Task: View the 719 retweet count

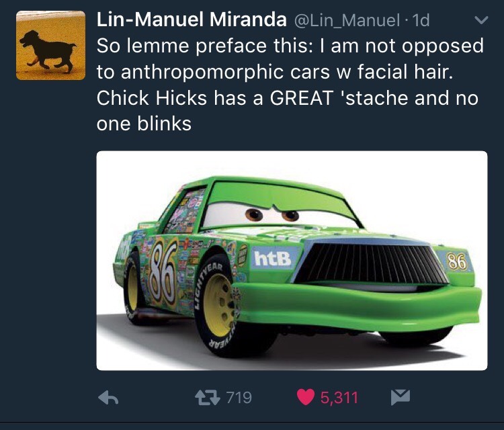Action: click(x=239, y=398)
